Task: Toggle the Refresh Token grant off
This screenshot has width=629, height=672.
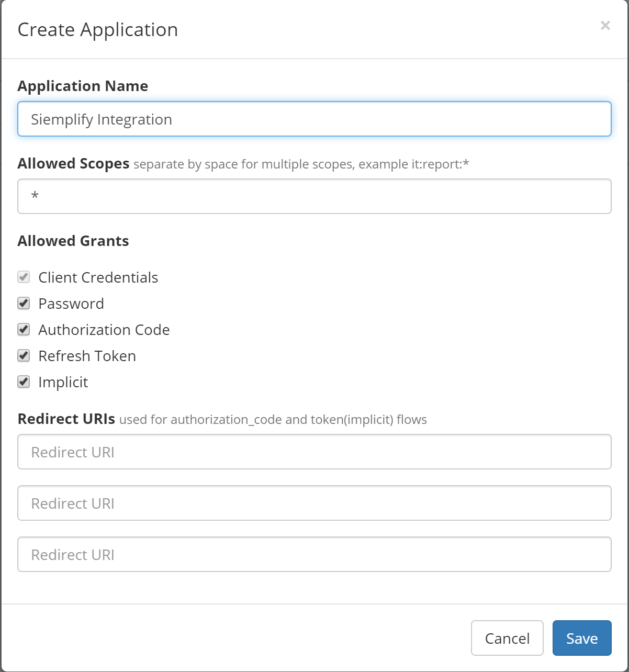Action: (x=24, y=355)
